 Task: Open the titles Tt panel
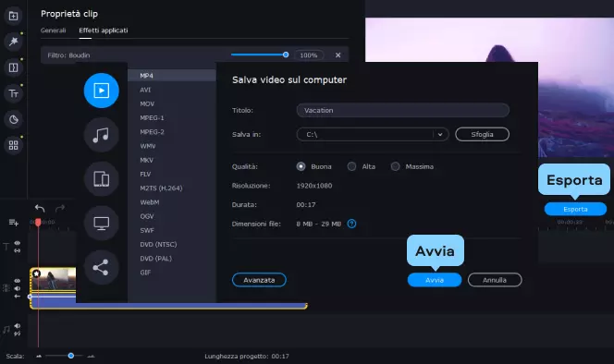(13, 93)
